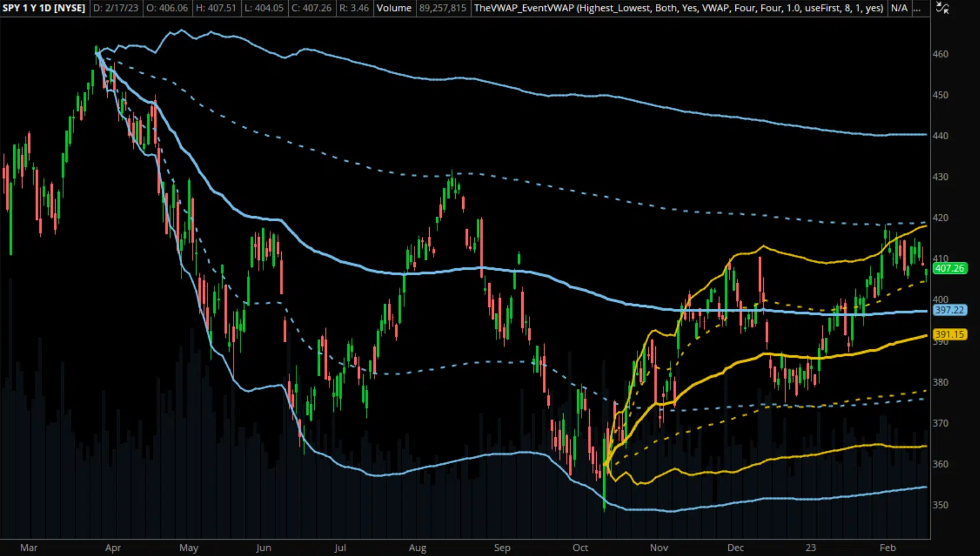Click the 'Dec' label on the time axis
The width and height of the screenshot is (980, 556).
point(736,548)
